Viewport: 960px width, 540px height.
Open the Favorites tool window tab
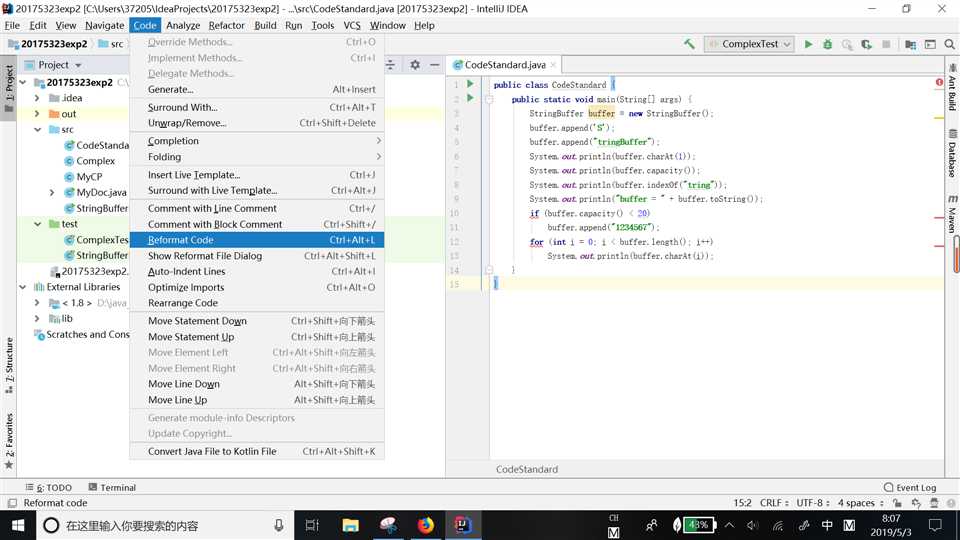9,441
